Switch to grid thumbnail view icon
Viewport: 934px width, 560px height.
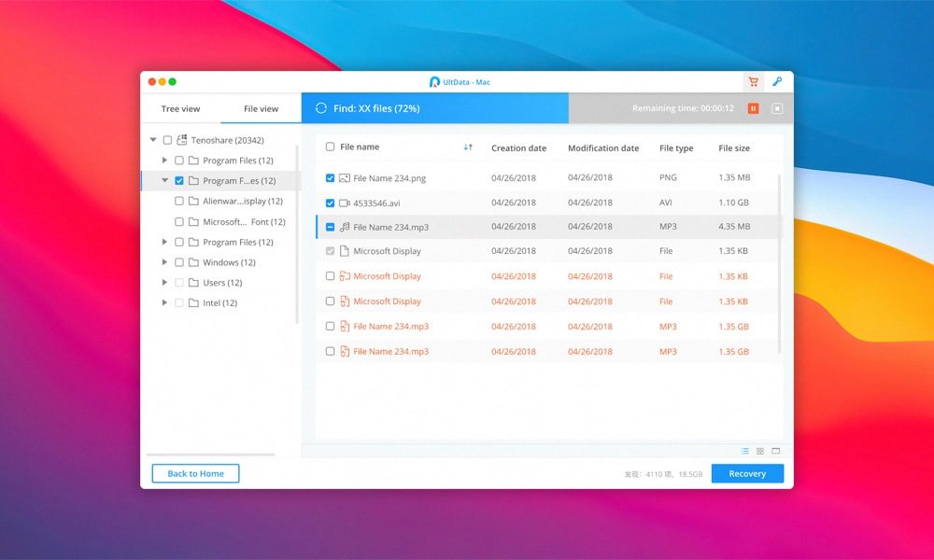click(760, 451)
